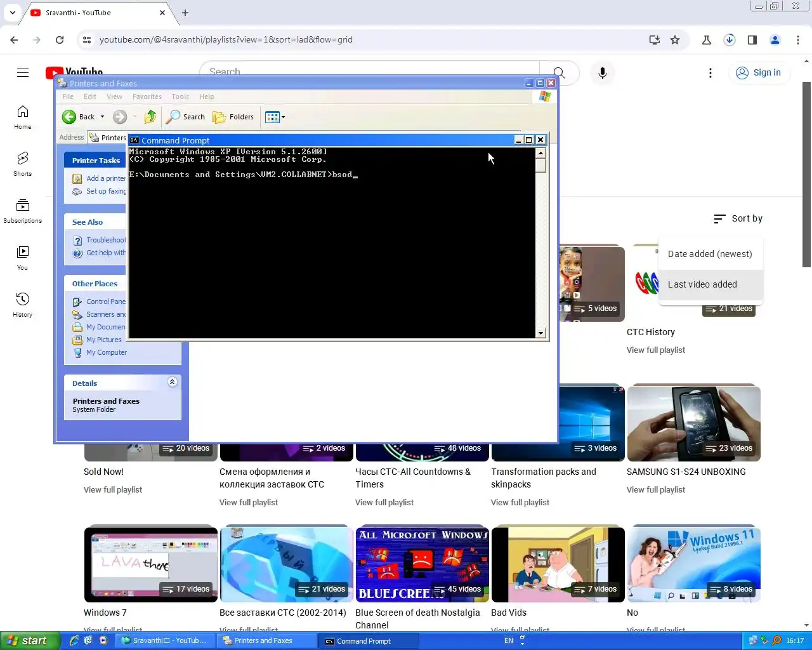Click the install app icon in address bar
Screen dimensions: 812x650
[x=655, y=40]
